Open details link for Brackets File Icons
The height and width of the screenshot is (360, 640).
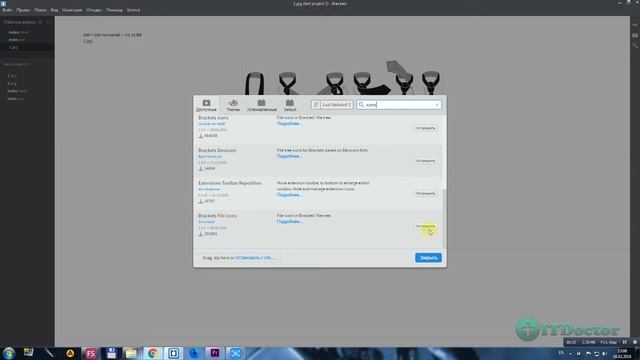tap(289, 221)
